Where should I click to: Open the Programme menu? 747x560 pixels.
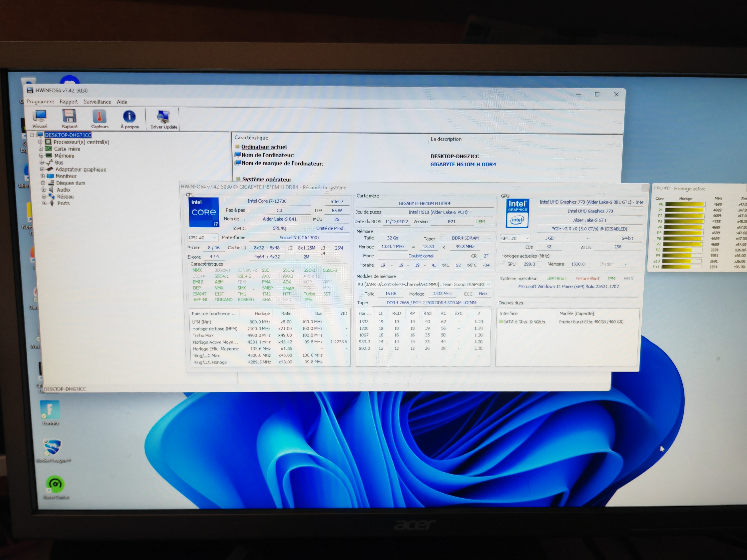40,102
